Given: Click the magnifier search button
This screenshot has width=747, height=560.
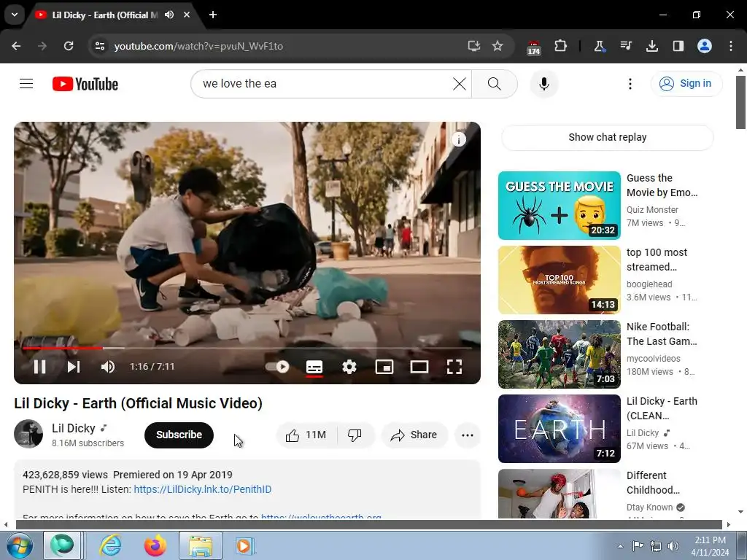Looking at the screenshot, I should coord(495,84).
